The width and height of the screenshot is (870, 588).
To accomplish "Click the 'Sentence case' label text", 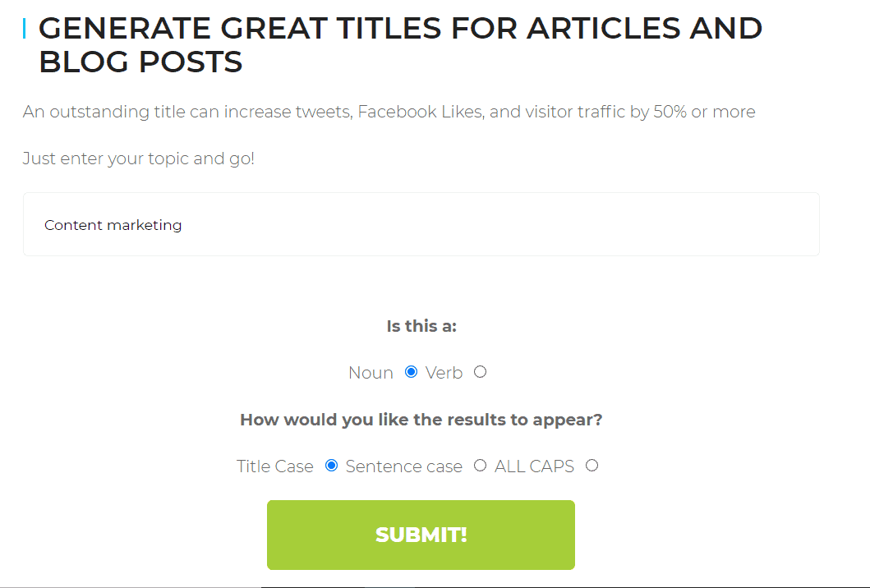I will pyautogui.click(x=404, y=466).
